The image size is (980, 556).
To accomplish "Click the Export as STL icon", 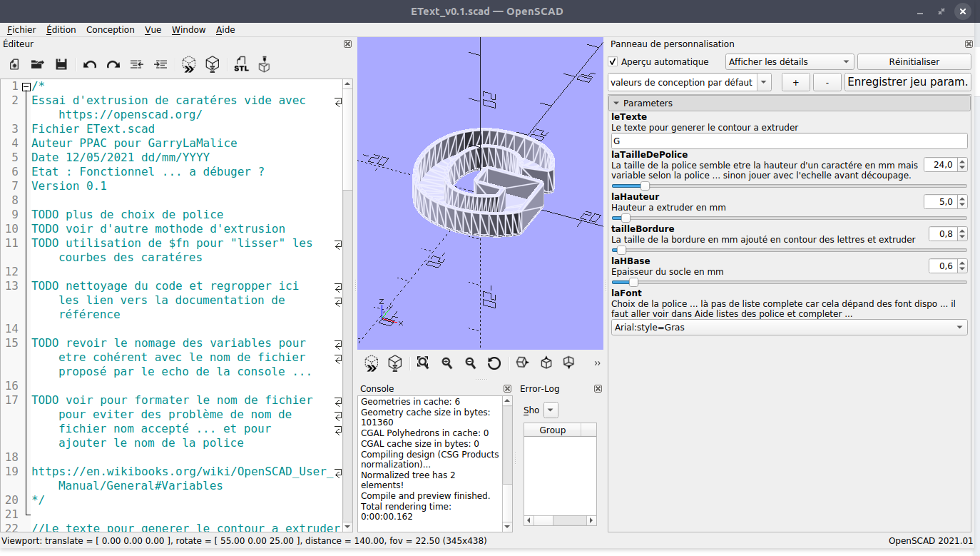I will tap(241, 65).
